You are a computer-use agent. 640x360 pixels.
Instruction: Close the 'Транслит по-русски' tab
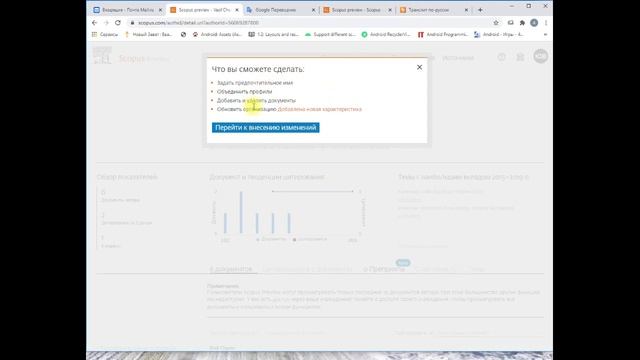[x=466, y=10]
